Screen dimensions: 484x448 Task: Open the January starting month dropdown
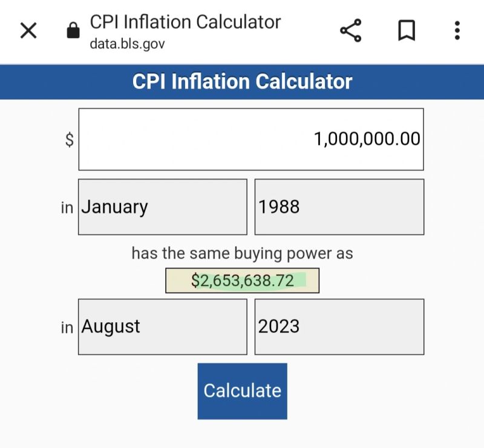tap(162, 207)
